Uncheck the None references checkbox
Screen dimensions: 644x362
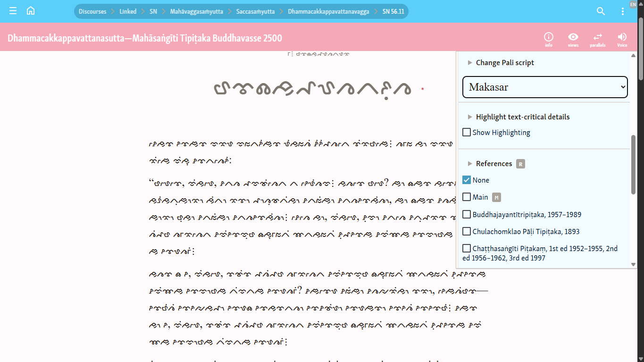[x=467, y=180]
